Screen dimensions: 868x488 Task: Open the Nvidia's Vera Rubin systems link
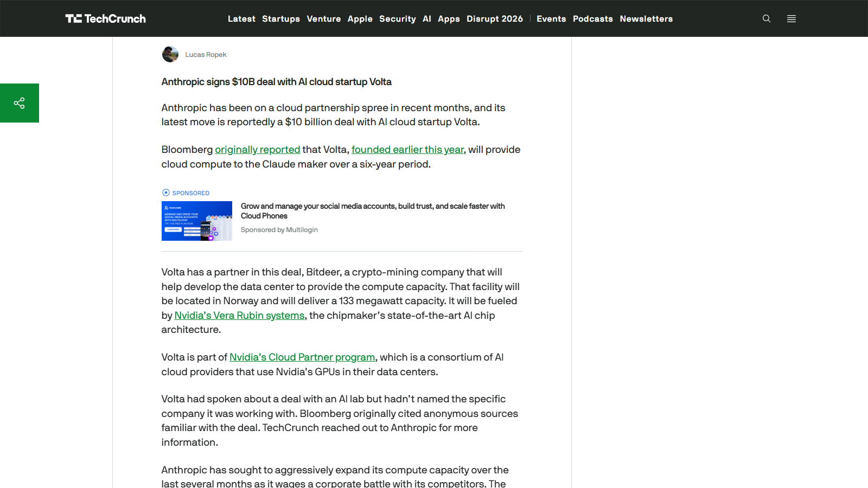(239, 316)
